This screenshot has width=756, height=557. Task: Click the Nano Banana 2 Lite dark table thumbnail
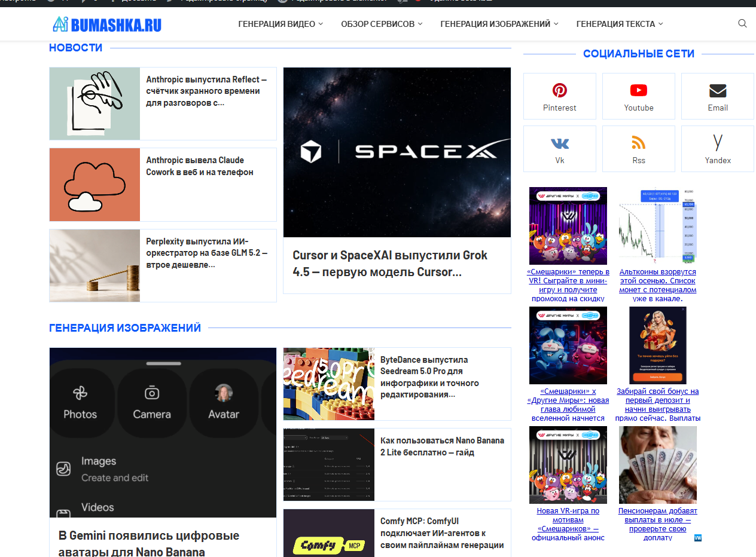[x=329, y=464]
